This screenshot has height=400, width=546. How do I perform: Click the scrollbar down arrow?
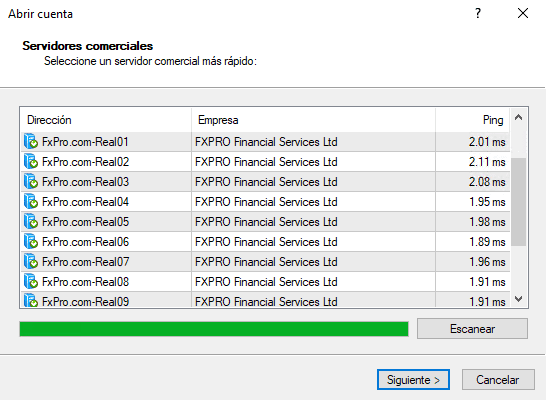pyautogui.click(x=518, y=299)
